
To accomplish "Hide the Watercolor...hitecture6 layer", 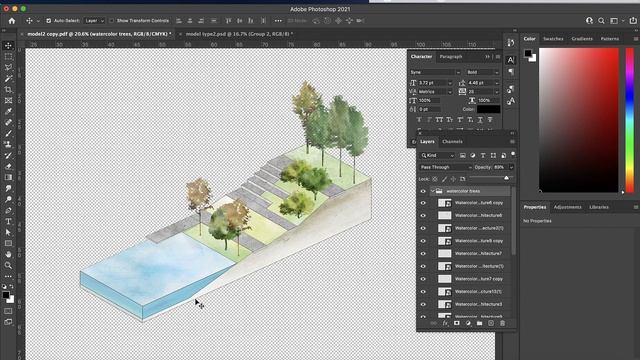I will (x=423, y=216).
